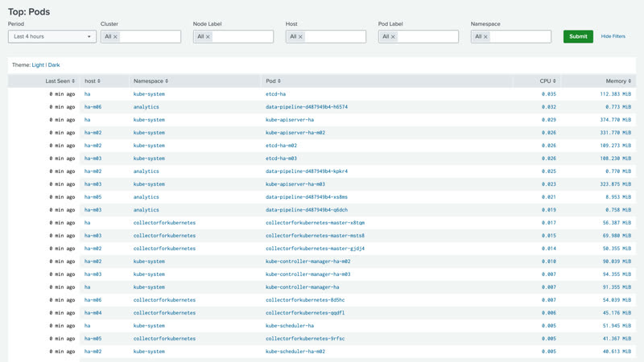This screenshot has height=362, width=644.
Task: Open the kube-apiserver-ha-m02 pod
Action: [x=295, y=133]
